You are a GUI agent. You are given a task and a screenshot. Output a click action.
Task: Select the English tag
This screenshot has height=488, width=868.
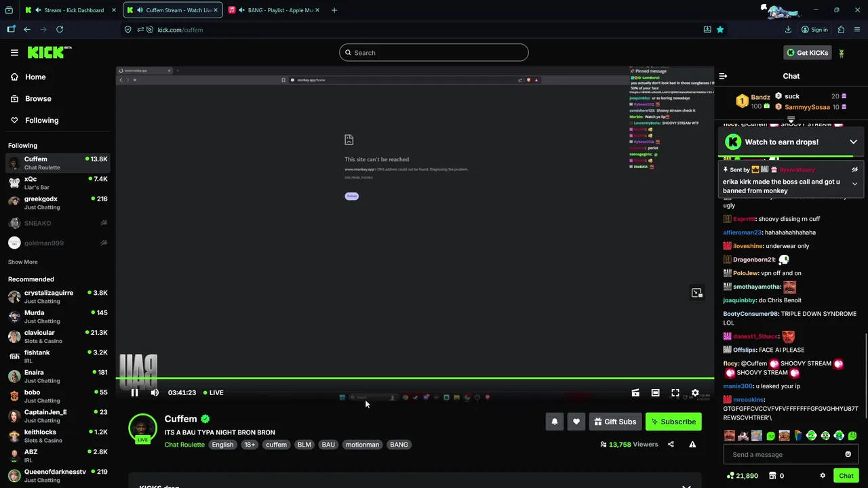click(222, 445)
